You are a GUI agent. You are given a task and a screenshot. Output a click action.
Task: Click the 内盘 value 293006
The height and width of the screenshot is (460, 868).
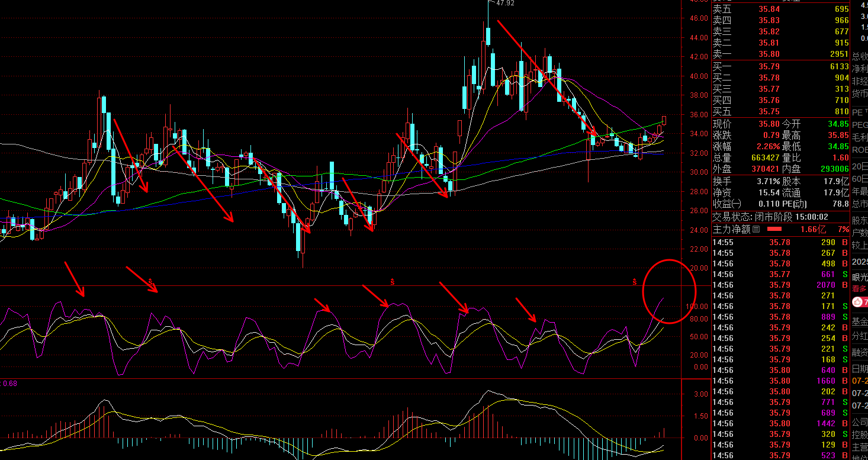tap(834, 169)
